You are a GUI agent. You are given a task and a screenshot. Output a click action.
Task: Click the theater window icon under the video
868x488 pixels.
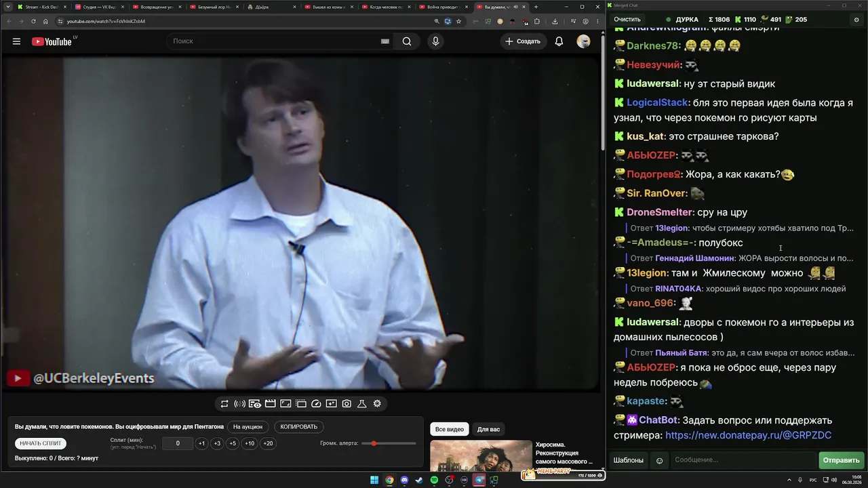pyautogui.click(x=301, y=404)
